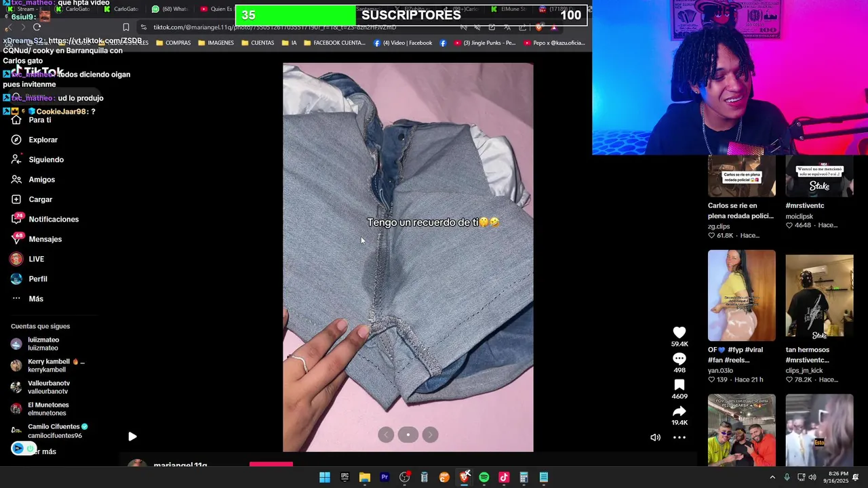Image resolution: width=868 pixels, height=488 pixels.
Task: Open the Windows notification center bell
Action: (856, 477)
